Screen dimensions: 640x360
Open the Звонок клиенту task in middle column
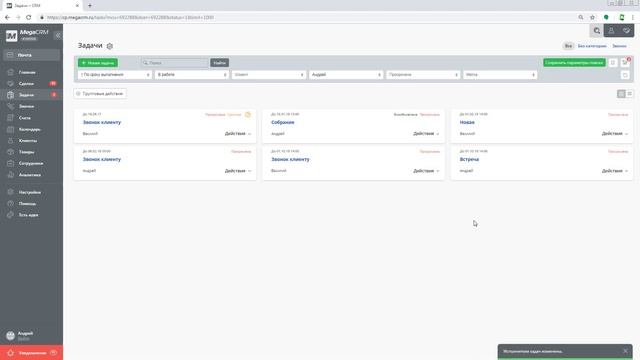[290, 160]
